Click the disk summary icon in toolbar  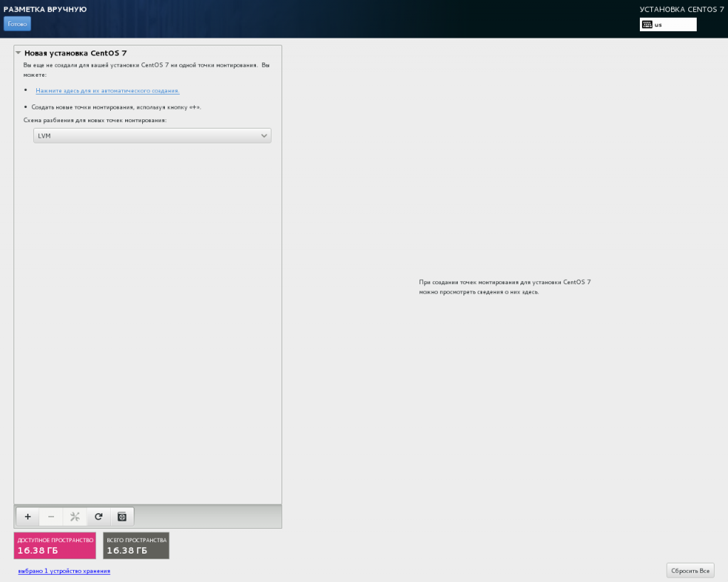(122, 517)
